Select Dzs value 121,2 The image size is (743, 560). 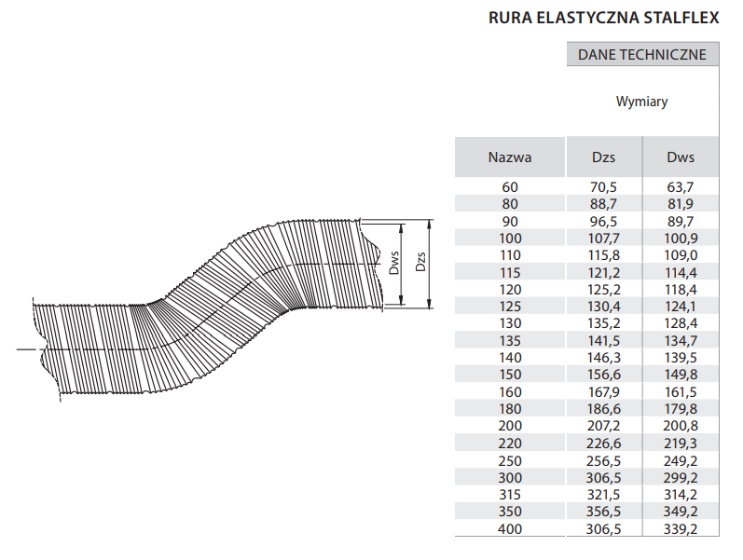click(x=604, y=273)
